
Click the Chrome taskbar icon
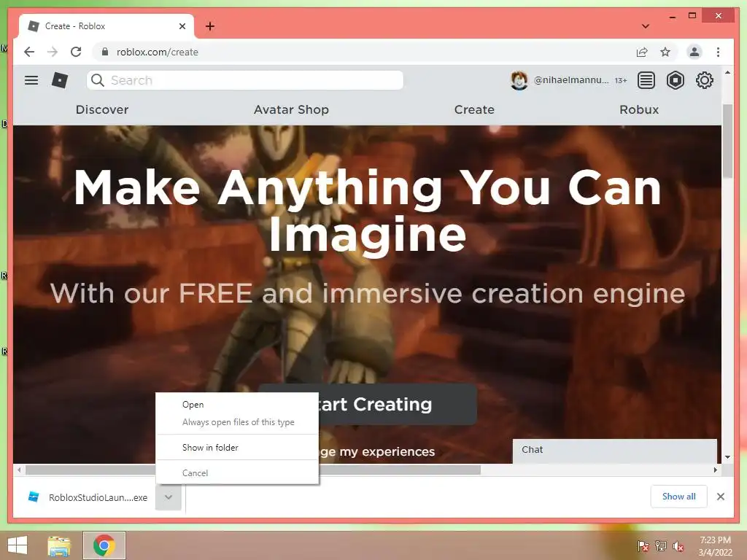point(104,545)
